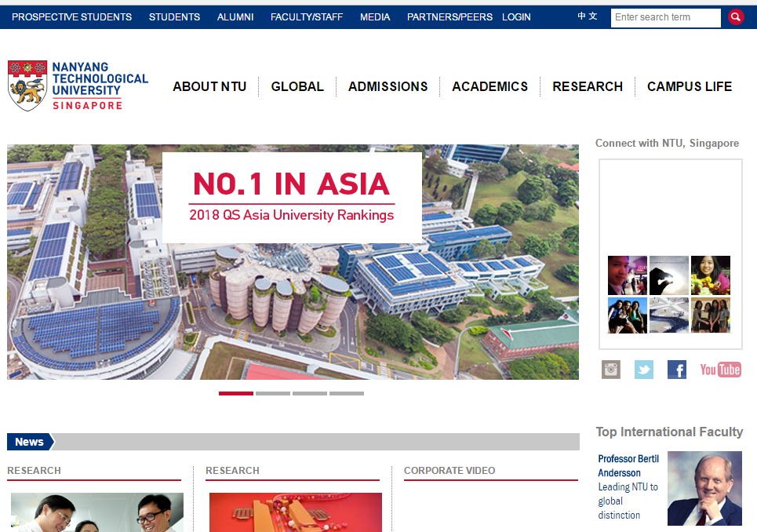Select the first red carousel indicator
This screenshot has height=532, width=757.
pyautogui.click(x=236, y=393)
